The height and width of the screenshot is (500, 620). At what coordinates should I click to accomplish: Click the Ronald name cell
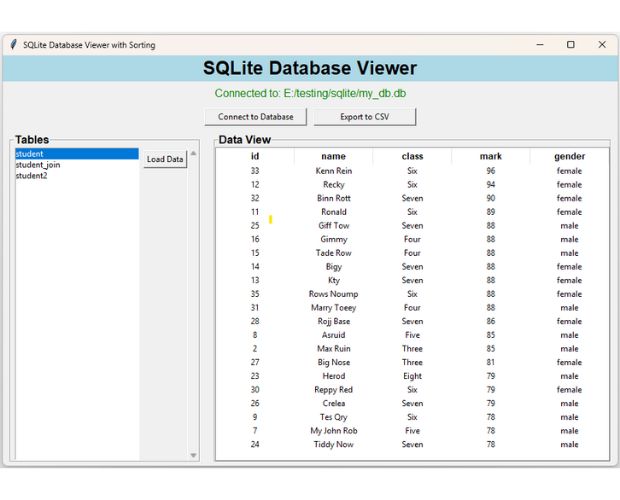pyautogui.click(x=333, y=212)
